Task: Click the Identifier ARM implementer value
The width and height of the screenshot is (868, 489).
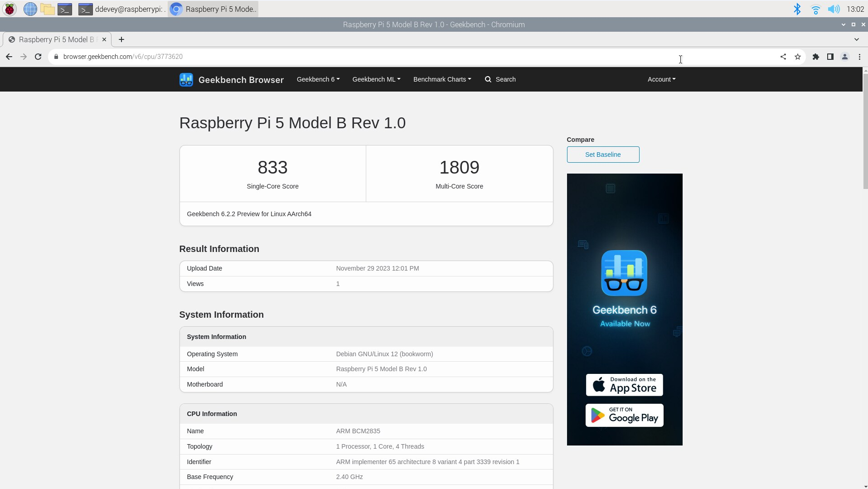Action: tap(427, 462)
